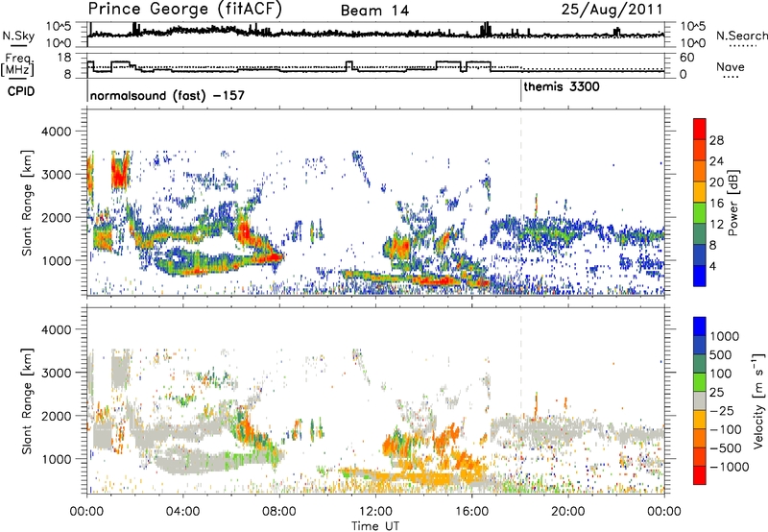The height and width of the screenshot is (532, 768).
Task: Click the Slant Range label of power panel
Action: click(x=27, y=203)
